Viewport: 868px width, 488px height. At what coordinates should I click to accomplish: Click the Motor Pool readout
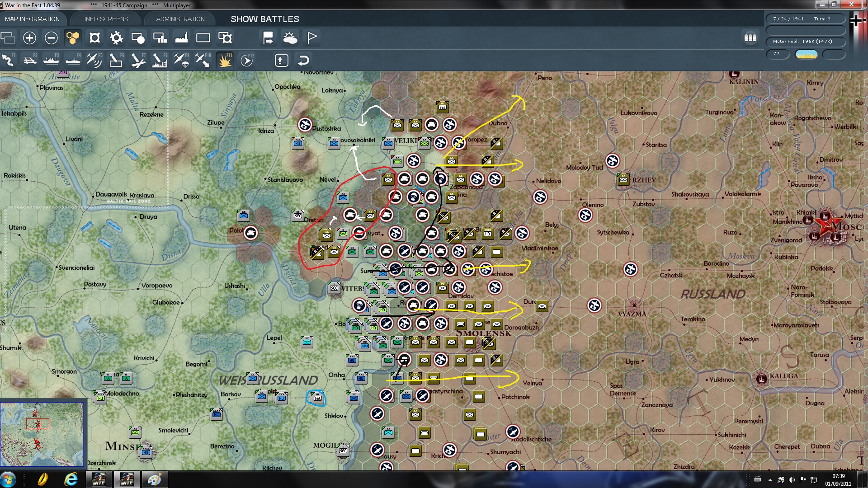coord(806,42)
